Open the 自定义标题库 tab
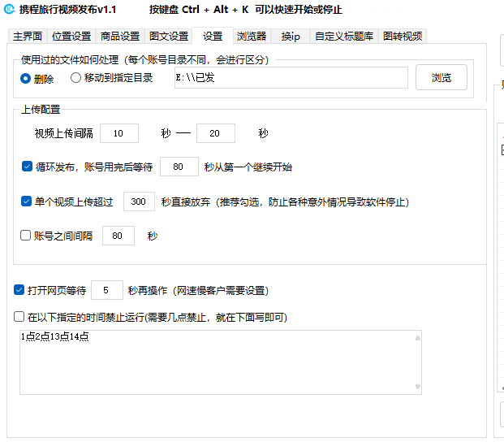This screenshot has height=442, width=504. (344, 36)
